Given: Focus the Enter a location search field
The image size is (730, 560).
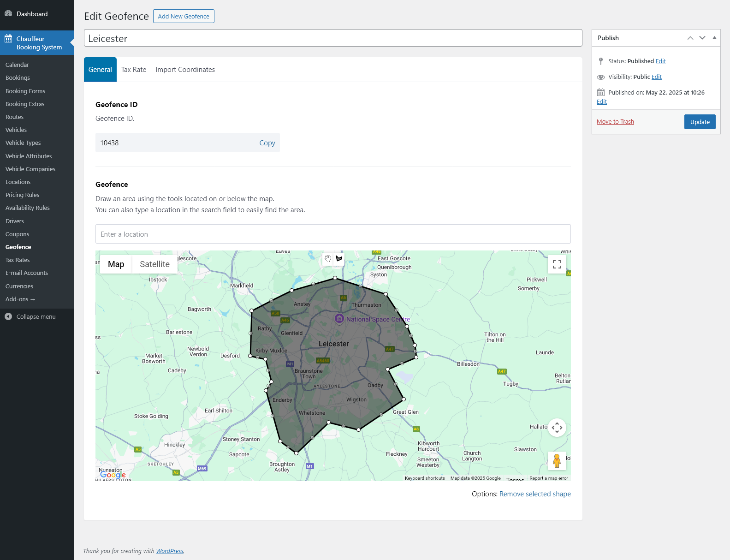Looking at the screenshot, I should pyautogui.click(x=333, y=234).
